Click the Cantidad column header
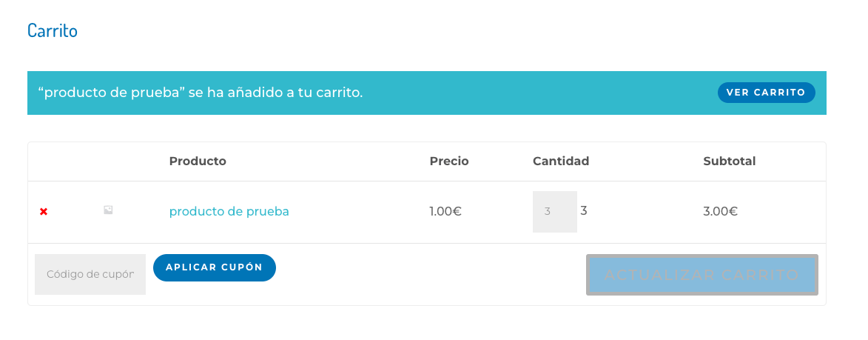Screen dimensions: 868x340 coord(561,161)
